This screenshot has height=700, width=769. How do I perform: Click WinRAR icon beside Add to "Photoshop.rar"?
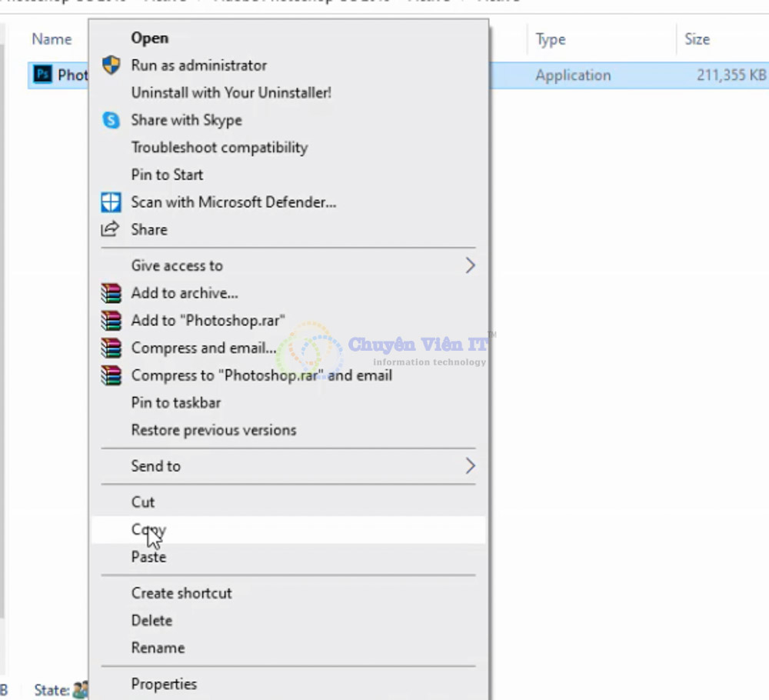click(x=112, y=321)
